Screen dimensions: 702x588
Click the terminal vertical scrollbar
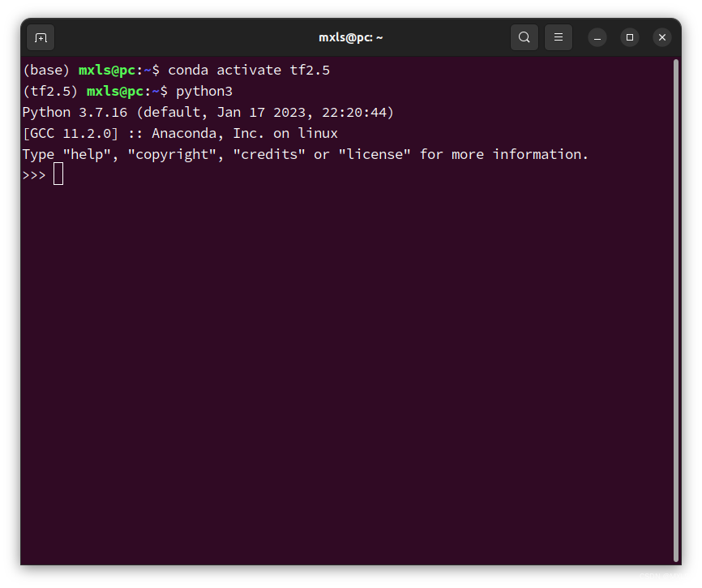[675, 308]
